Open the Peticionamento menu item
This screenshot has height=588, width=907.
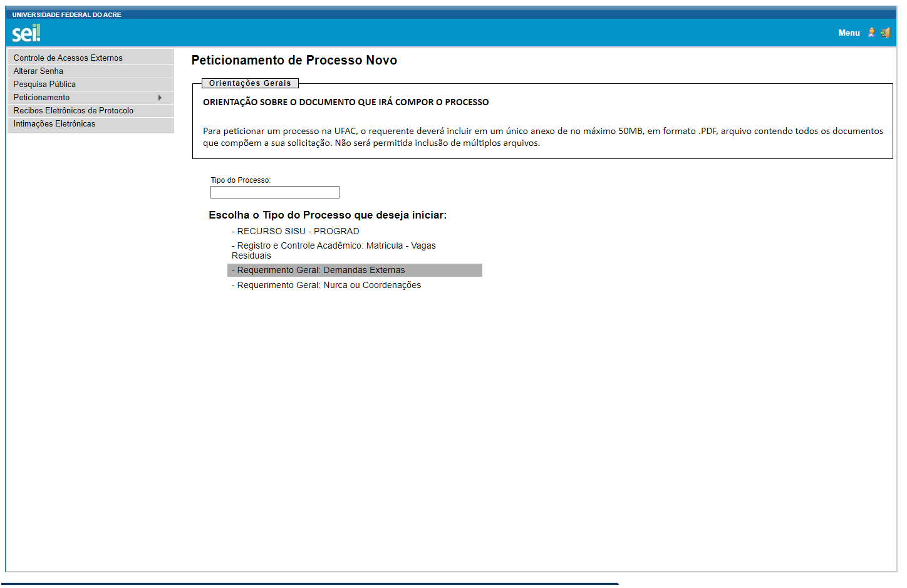tap(42, 98)
